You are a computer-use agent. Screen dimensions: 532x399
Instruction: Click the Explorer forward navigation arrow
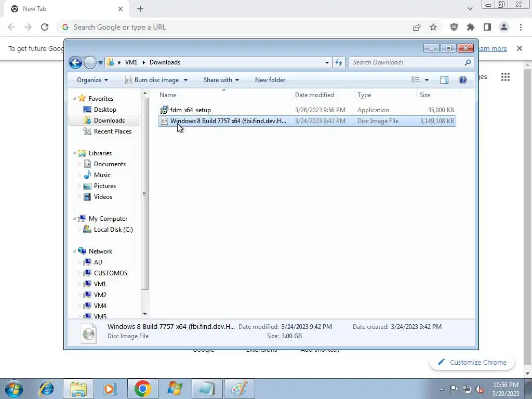click(x=90, y=62)
